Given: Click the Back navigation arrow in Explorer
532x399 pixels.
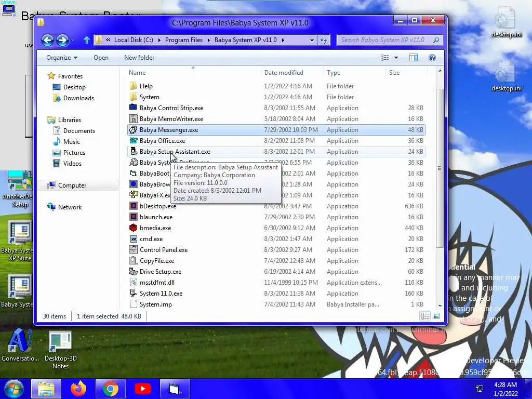Looking at the screenshot, I should point(47,41).
